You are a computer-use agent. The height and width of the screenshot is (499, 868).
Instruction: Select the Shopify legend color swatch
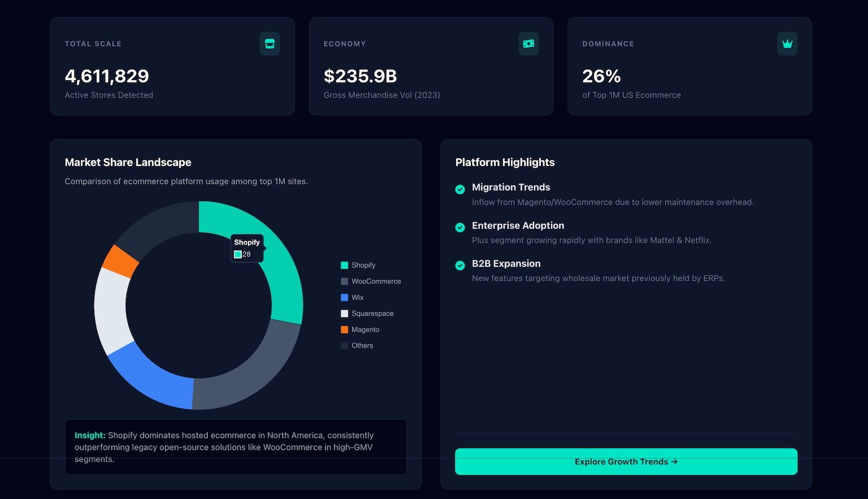pyautogui.click(x=344, y=265)
